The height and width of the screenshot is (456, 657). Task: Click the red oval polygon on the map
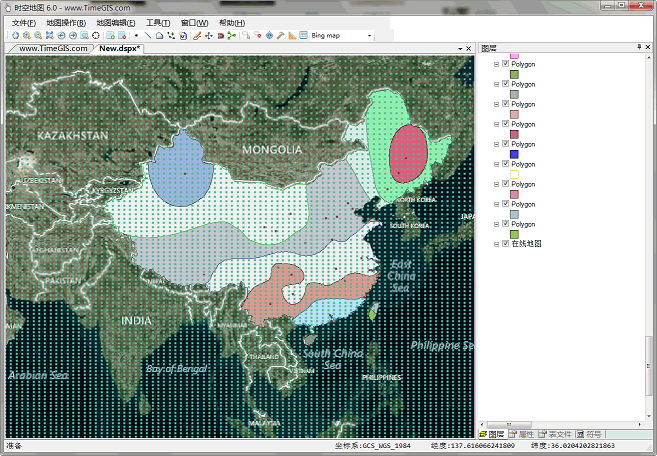(x=408, y=152)
